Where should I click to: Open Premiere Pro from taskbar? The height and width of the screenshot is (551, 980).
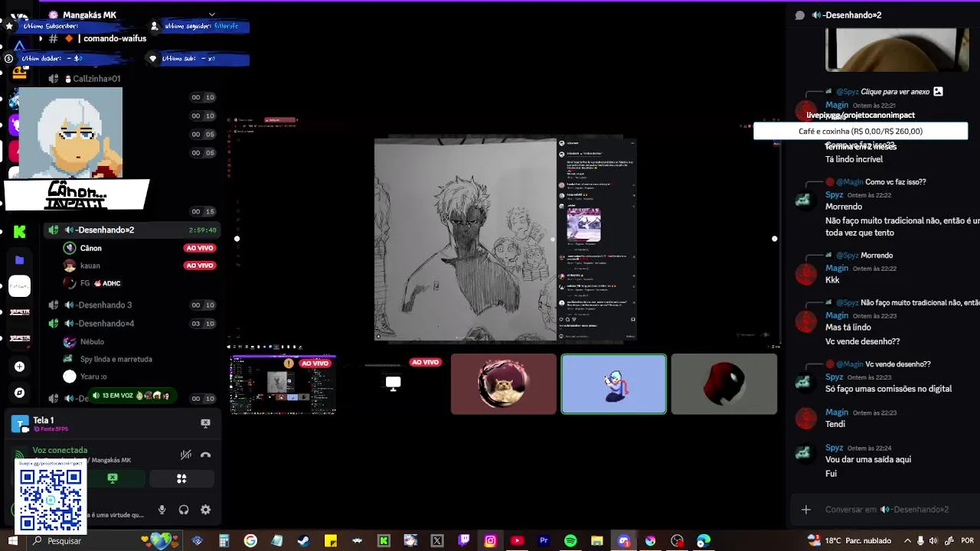pos(544,540)
